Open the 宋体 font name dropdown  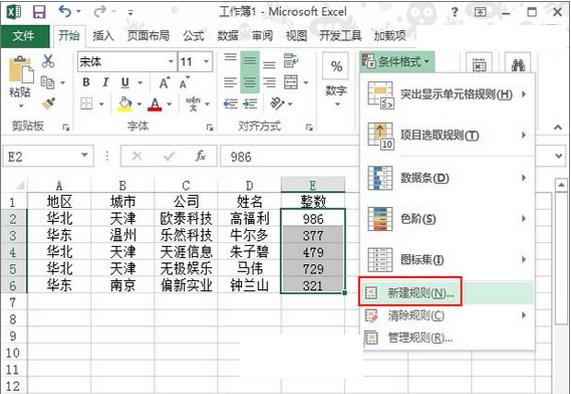coord(170,62)
